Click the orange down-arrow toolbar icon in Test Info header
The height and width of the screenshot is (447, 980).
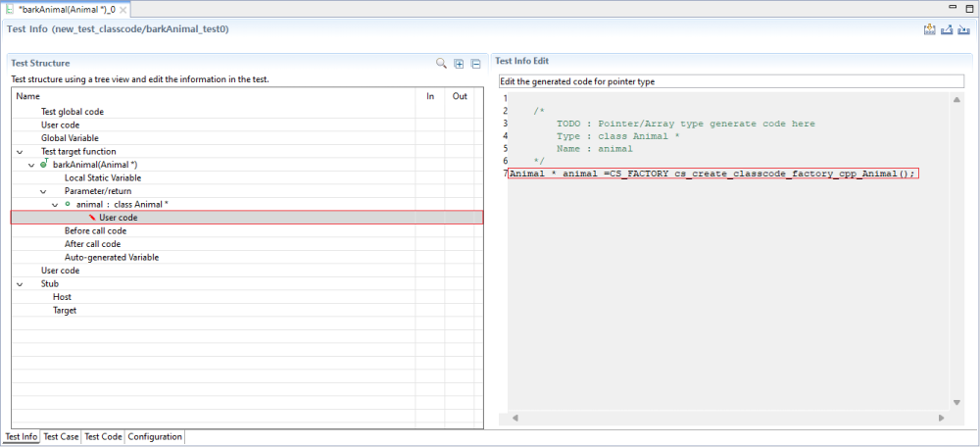pyautogui.click(x=929, y=29)
